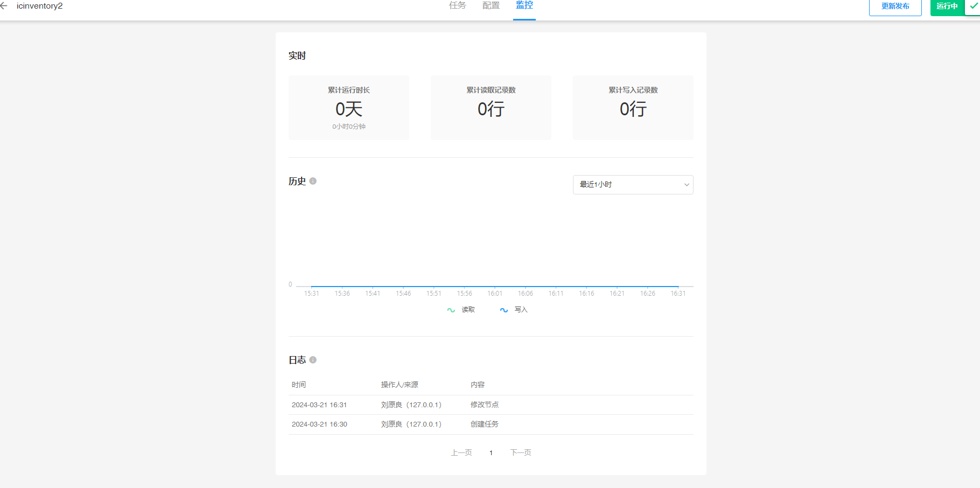Click the info icon next to 历史
The height and width of the screenshot is (488, 980).
313,181
